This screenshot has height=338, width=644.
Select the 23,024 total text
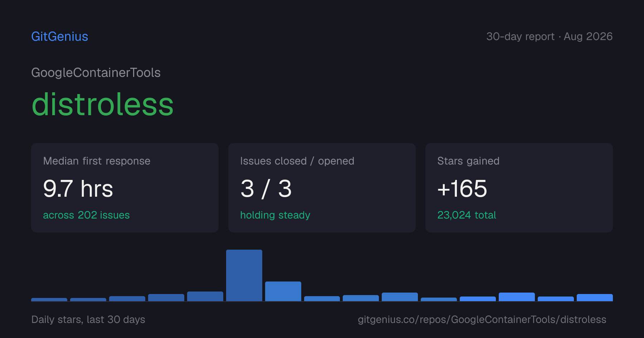coord(467,215)
